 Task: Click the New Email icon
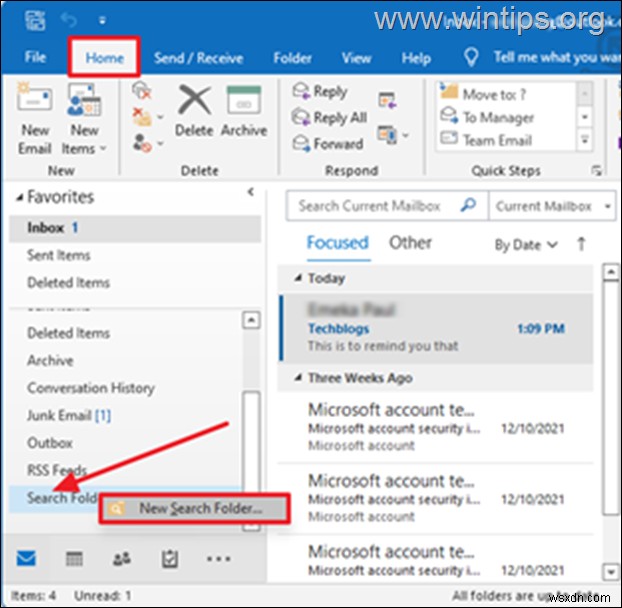(34, 96)
